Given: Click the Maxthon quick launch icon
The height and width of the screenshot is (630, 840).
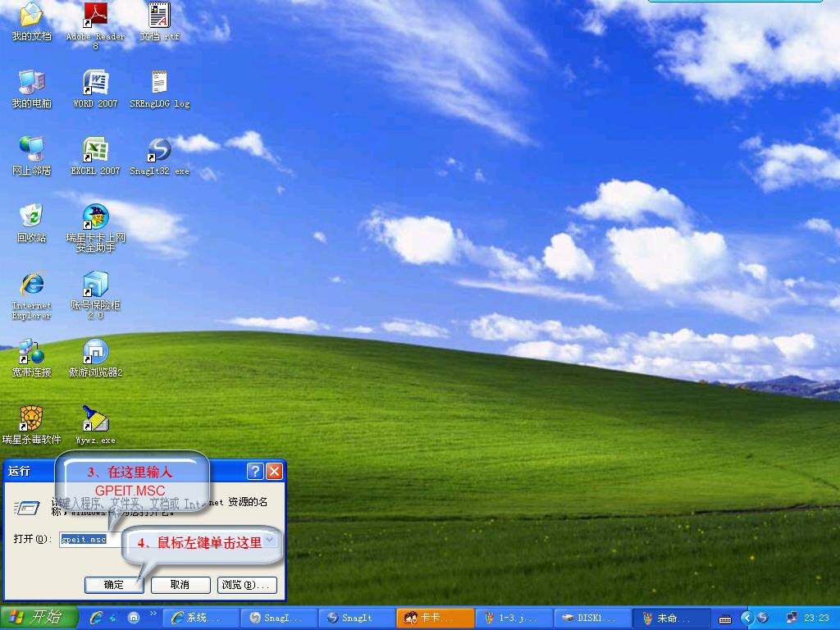Looking at the screenshot, I should (x=134, y=618).
